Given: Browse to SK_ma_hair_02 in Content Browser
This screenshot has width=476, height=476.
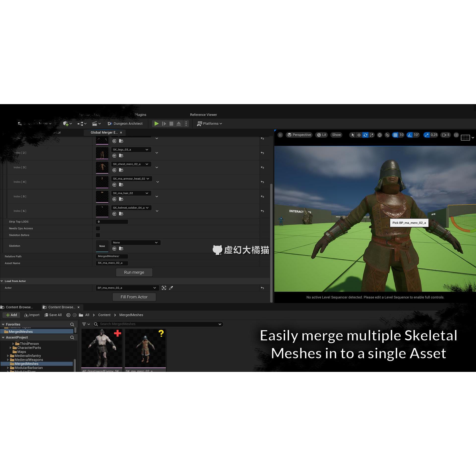Looking at the screenshot, I should (121, 199).
